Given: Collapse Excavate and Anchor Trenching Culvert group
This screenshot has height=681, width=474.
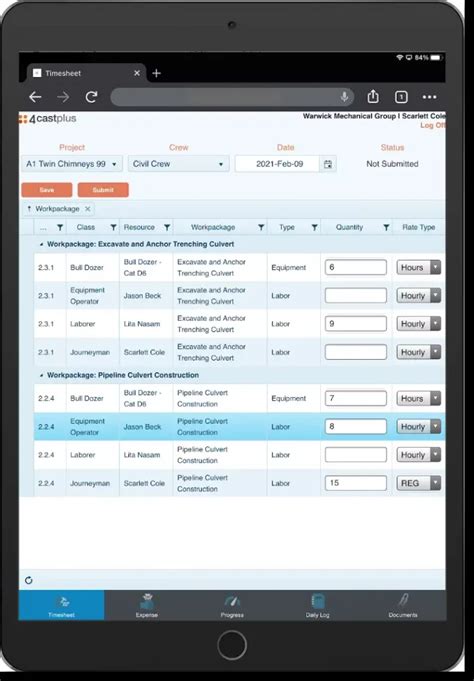Looking at the screenshot, I should (41, 245).
